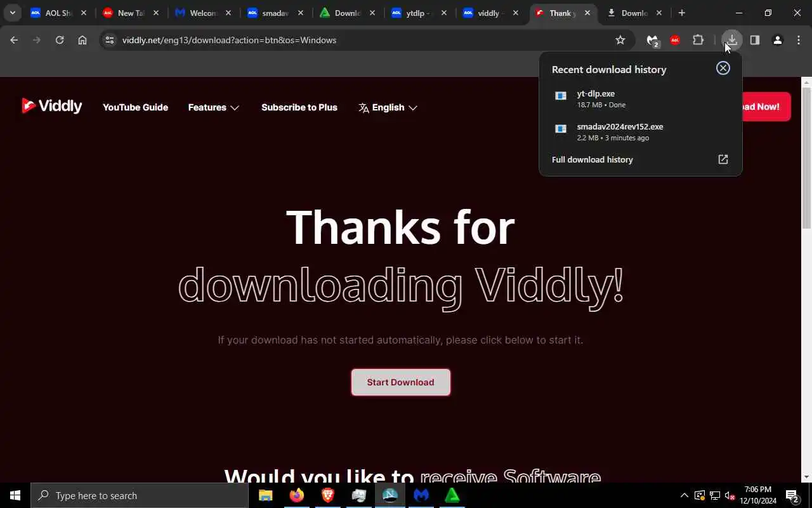The width and height of the screenshot is (812, 508).
Task: Close the smadav tab
Action: click(x=300, y=13)
